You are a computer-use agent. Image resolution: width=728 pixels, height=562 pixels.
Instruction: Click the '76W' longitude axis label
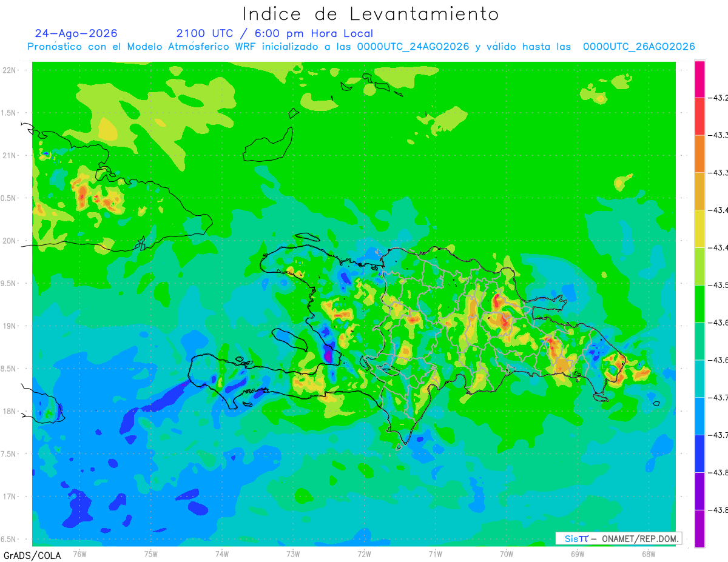(x=79, y=554)
